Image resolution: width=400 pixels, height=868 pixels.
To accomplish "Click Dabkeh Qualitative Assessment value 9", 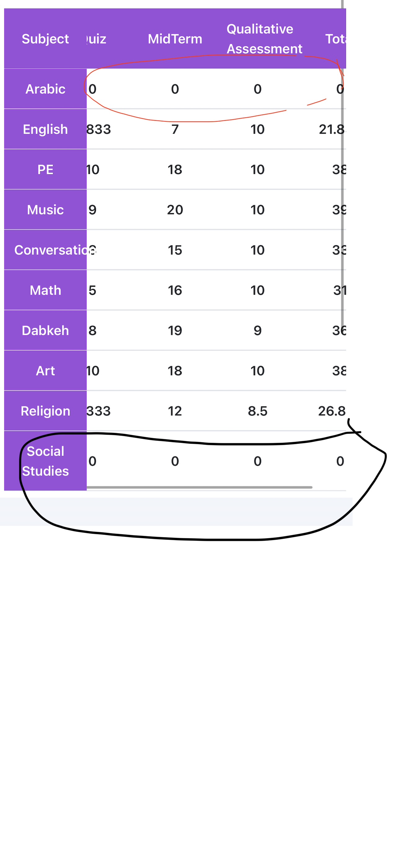I will tap(258, 331).
